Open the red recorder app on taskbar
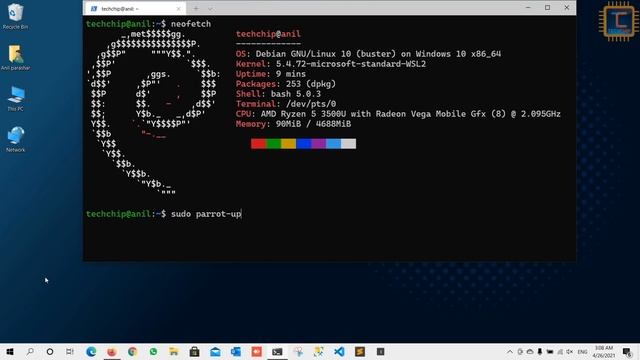The width and height of the screenshot is (640, 360). (256, 351)
